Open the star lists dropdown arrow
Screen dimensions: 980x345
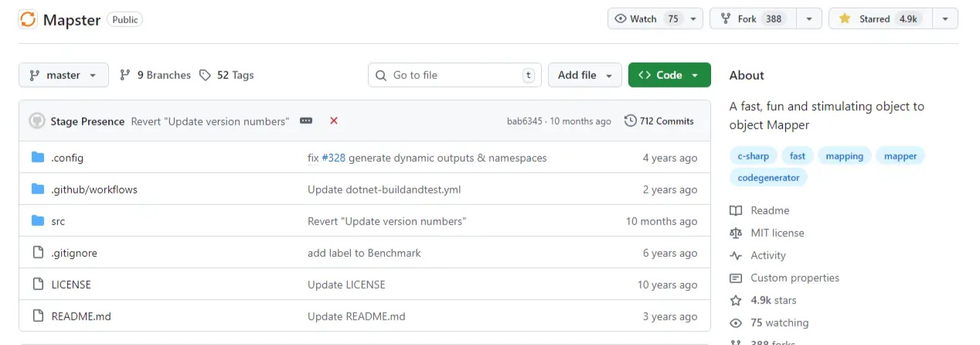945,19
